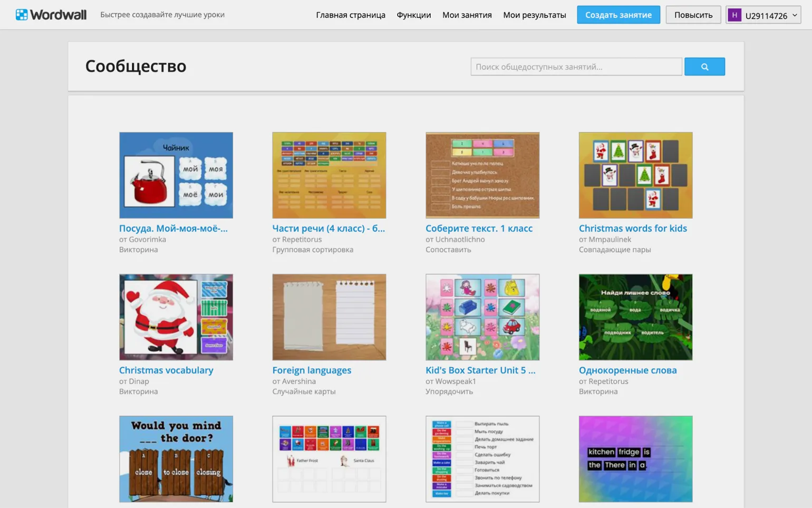Click the Wordwall logo icon
The height and width of the screenshot is (508, 812).
tap(22, 15)
